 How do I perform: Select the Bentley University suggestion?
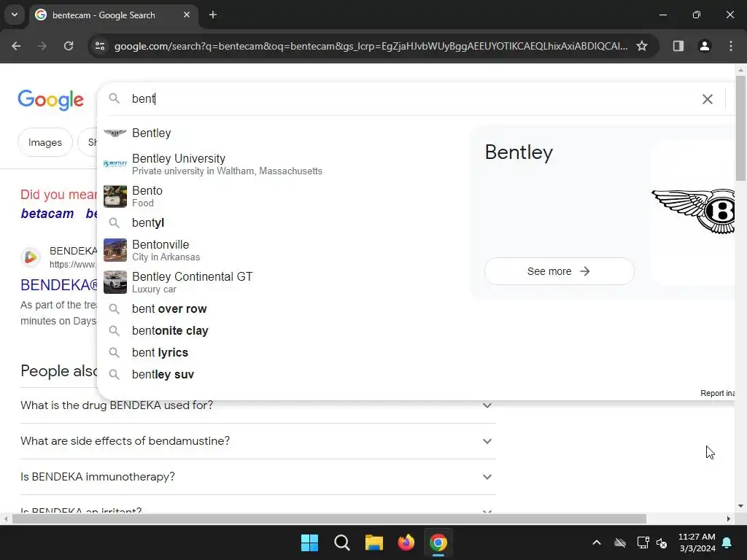284,164
